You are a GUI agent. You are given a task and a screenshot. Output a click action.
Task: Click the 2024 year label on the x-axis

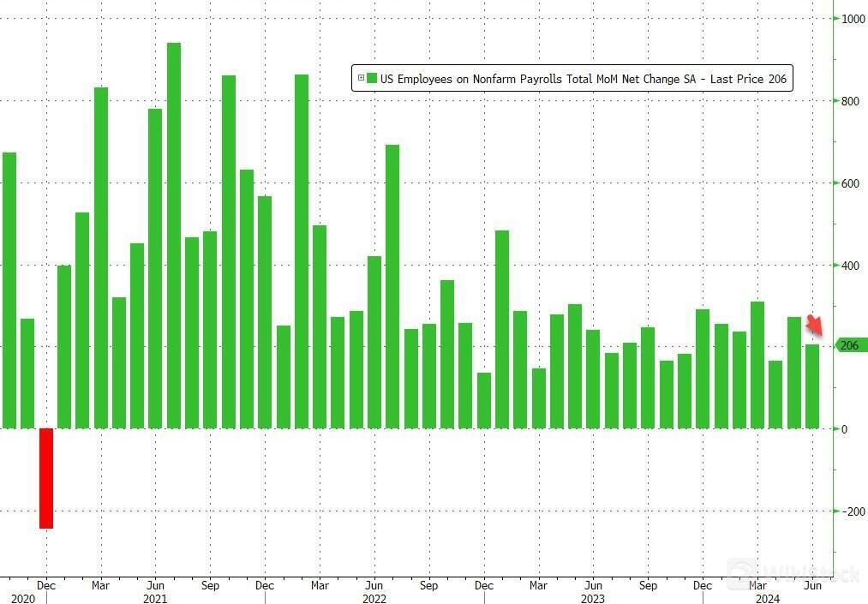[x=767, y=599]
